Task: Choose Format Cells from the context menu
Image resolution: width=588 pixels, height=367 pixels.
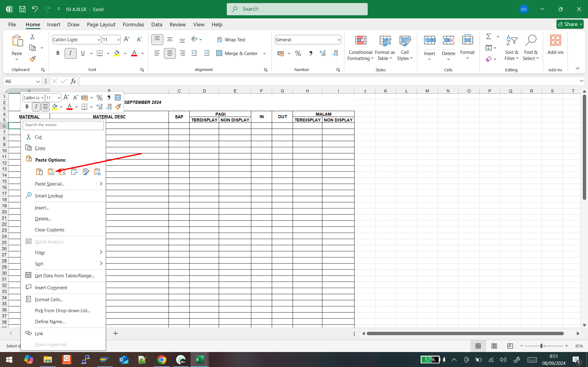Action: pos(49,299)
